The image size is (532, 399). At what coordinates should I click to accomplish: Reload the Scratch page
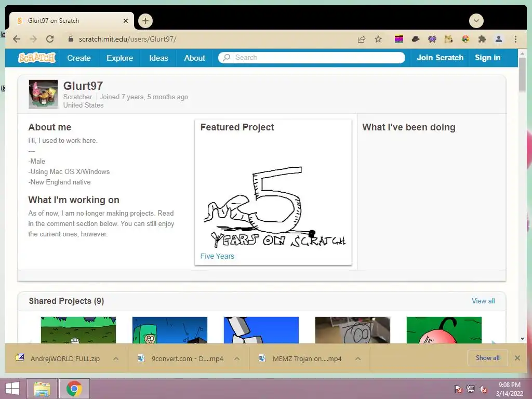click(50, 39)
